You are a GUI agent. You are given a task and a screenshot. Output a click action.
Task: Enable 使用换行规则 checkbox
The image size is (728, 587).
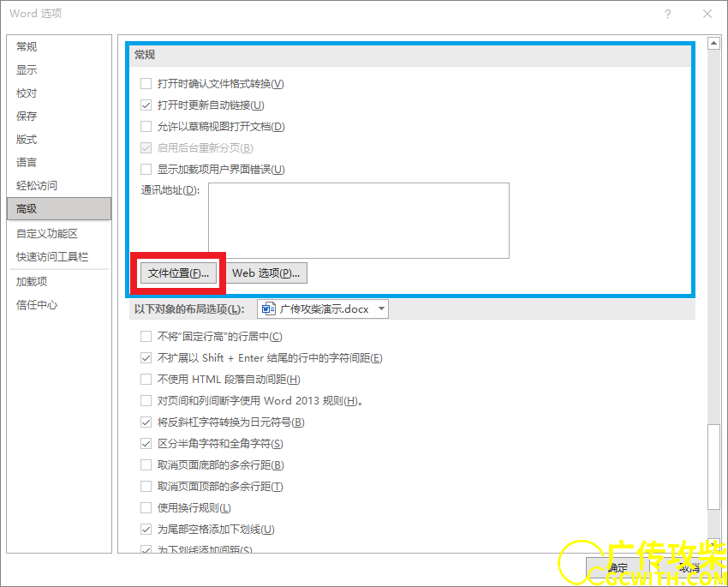pyautogui.click(x=146, y=507)
